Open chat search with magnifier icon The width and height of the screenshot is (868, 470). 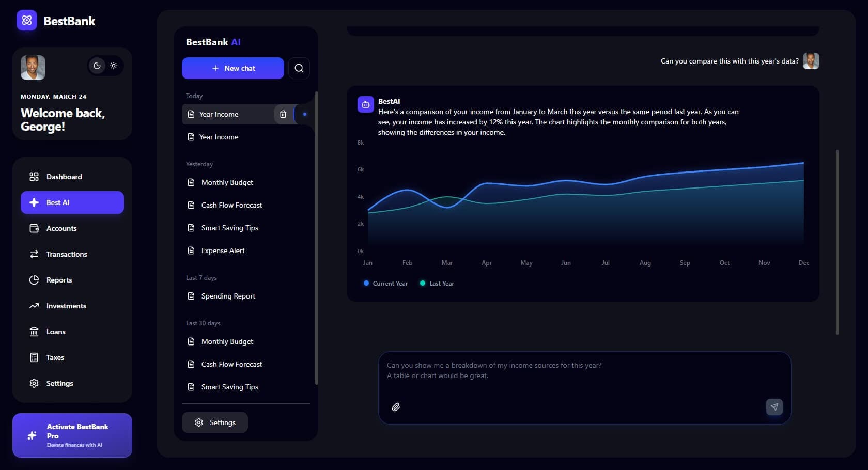click(x=299, y=68)
